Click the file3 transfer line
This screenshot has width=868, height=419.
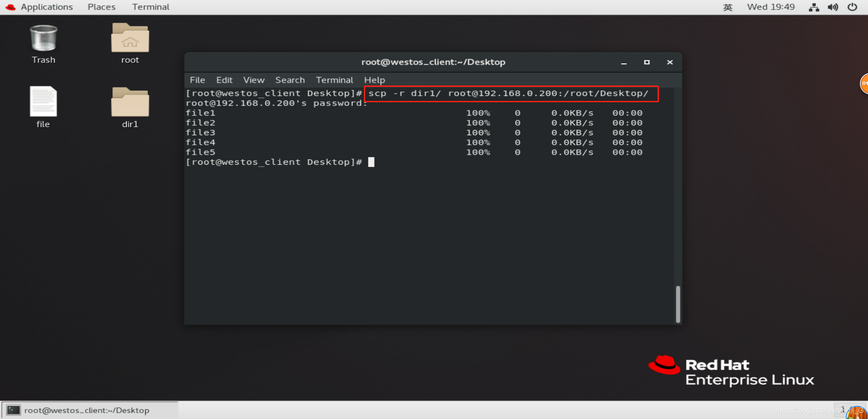click(x=414, y=133)
